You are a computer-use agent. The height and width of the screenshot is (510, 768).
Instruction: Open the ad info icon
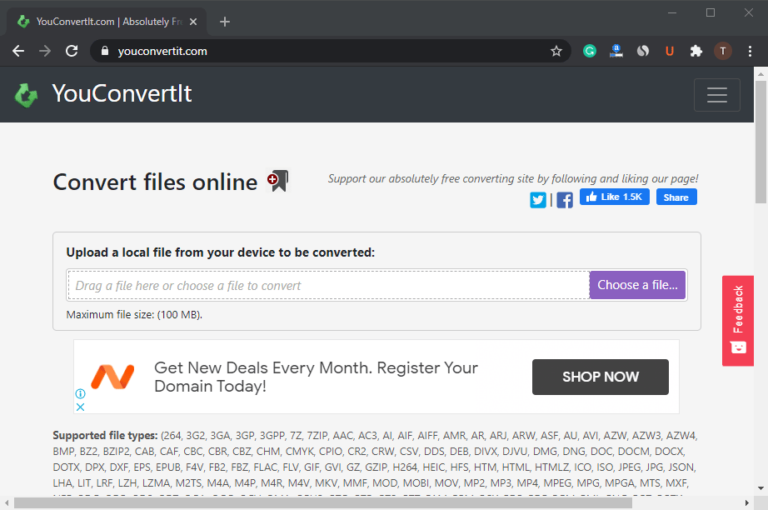click(80, 393)
